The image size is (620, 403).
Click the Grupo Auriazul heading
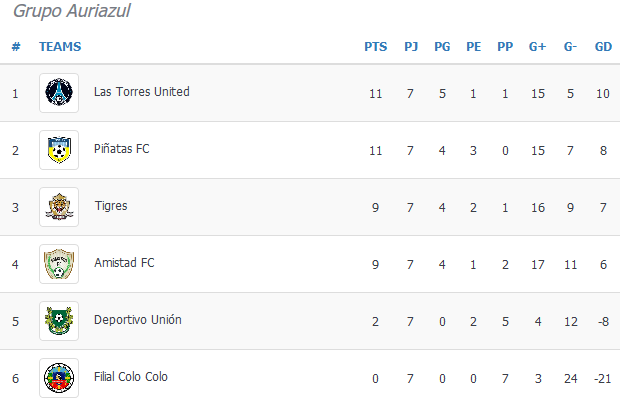coord(72,11)
